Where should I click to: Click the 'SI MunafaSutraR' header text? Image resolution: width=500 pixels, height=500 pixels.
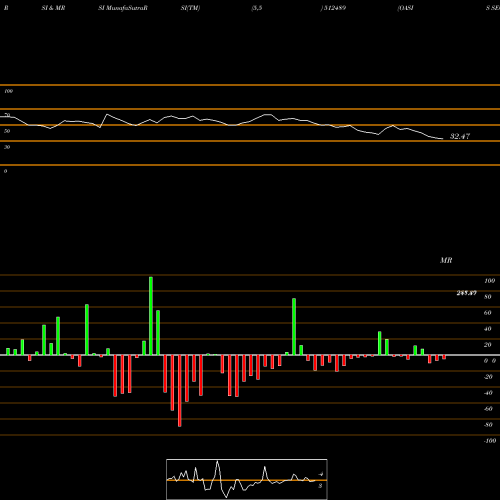pos(123,8)
